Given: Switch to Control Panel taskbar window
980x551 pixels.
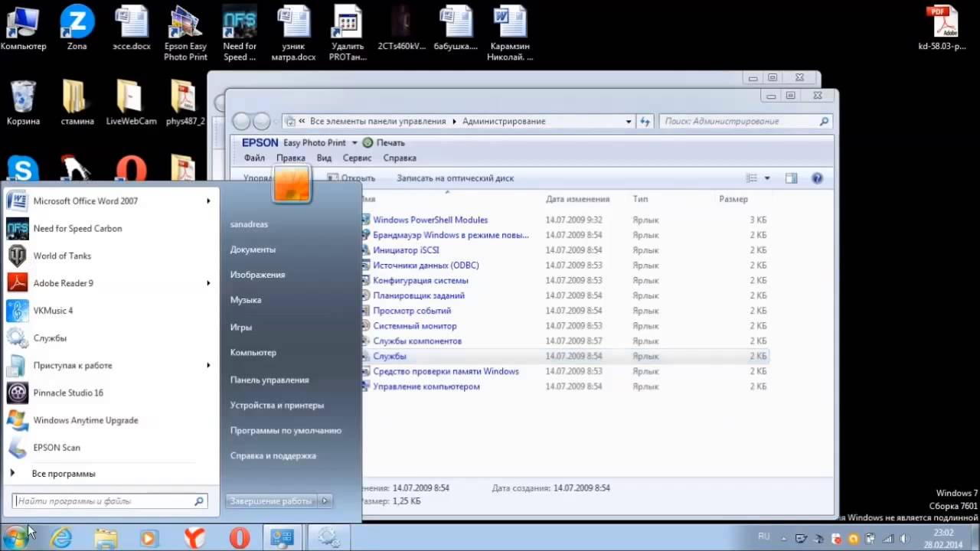Looking at the screenshot, I should (283, 538).
